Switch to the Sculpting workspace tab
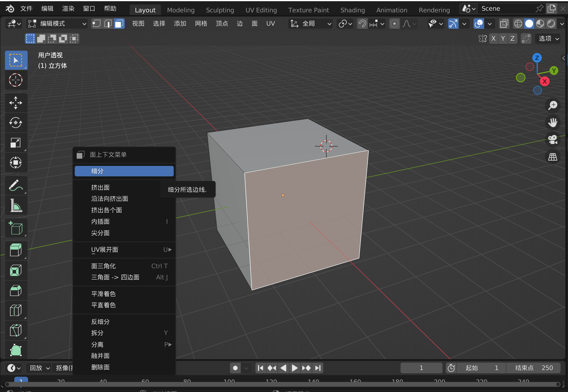The image size is (568, 392). click(x=220, y=10)
